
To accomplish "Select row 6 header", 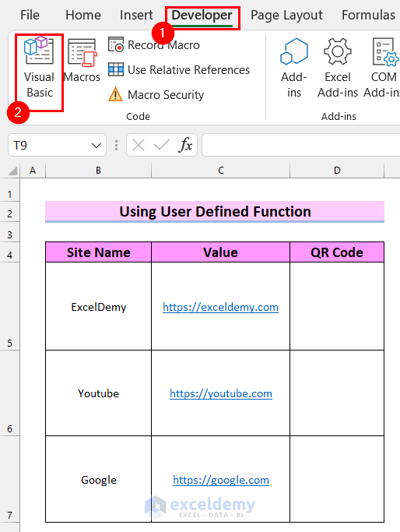I will coord(10,393).
